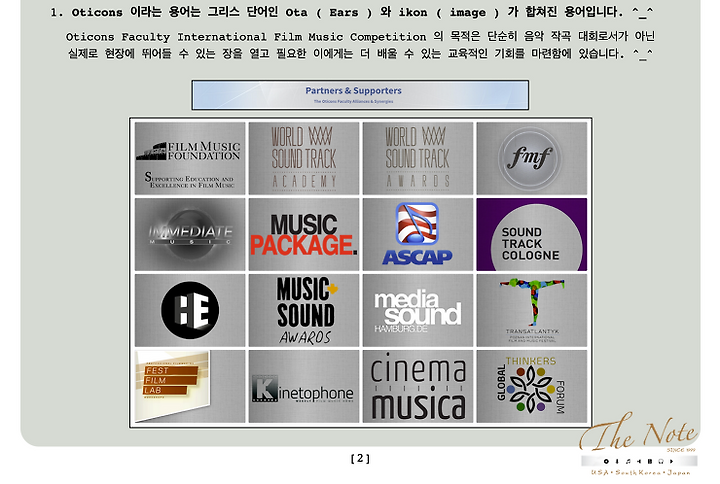720x484 pixels.
Task: Click the round fmf logo
Action: click(530, 158)
